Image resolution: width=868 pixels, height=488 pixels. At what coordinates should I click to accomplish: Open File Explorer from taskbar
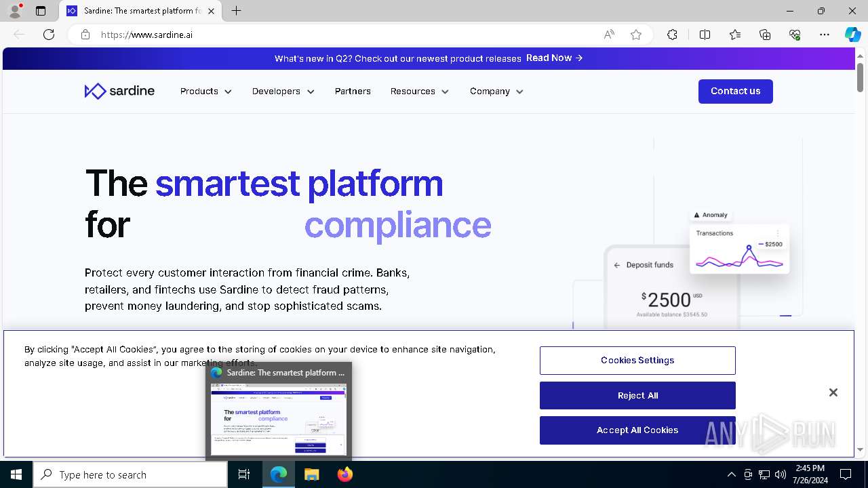[311, 474]
